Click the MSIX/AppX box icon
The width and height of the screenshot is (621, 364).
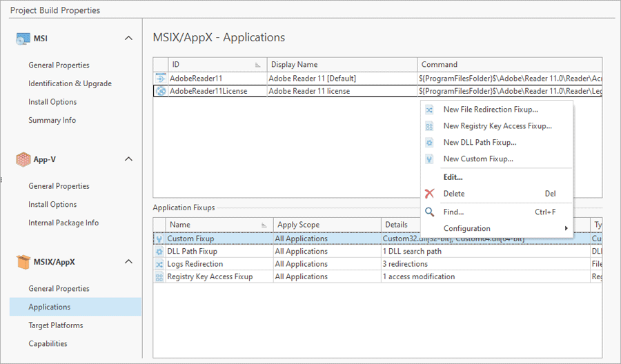(23, 262)
